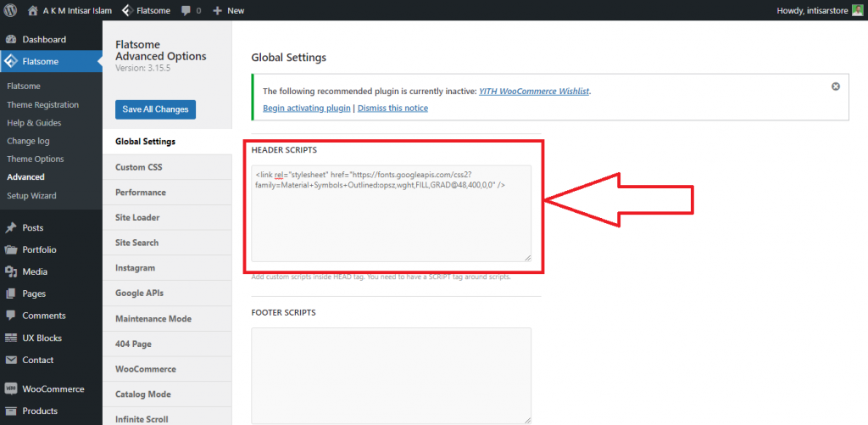Open the 404 Page tab
The height and width of the screenshot is (425, 868).
pyautogui.click(x=167, y=344)
